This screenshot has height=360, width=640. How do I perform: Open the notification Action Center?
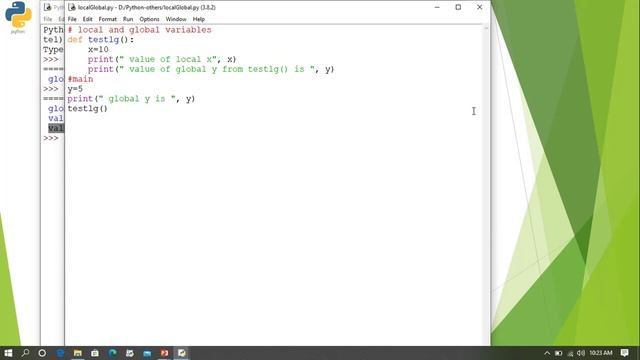(x=624, y=353)
